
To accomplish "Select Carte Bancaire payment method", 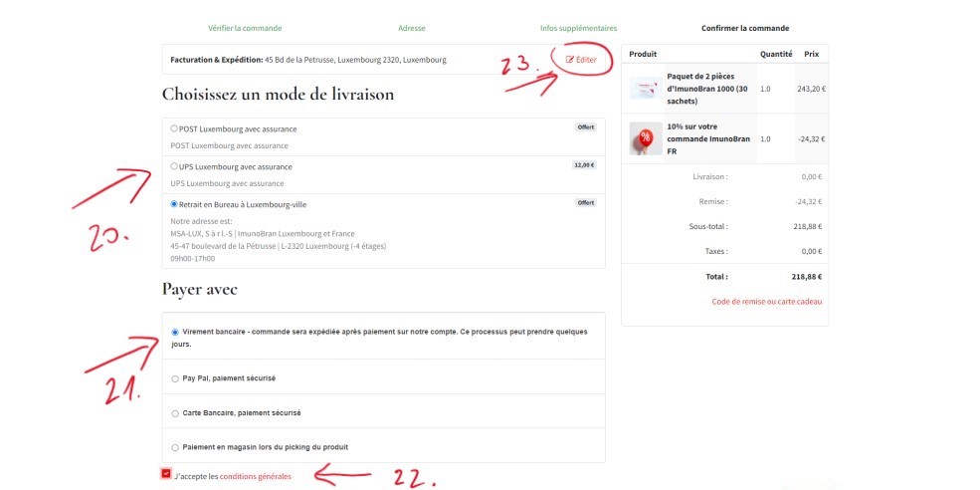I will click(176, 412).
